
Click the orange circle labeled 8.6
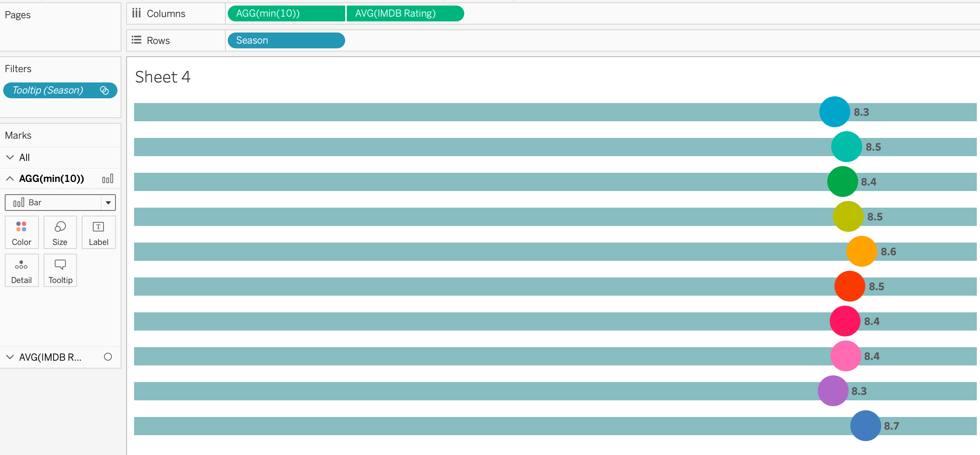coord(861,251)
